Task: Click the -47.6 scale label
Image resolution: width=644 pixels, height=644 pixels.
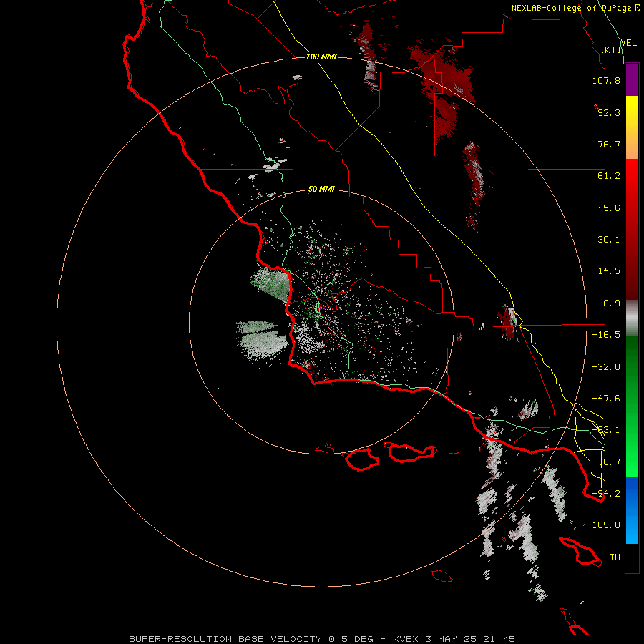Action: pyautogui.click(x=606, y=399)
